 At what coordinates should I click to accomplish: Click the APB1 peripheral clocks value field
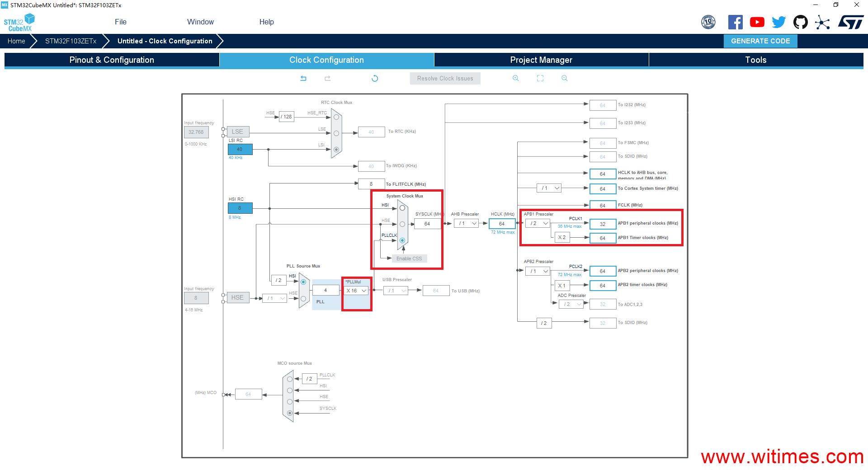(603, 224)
